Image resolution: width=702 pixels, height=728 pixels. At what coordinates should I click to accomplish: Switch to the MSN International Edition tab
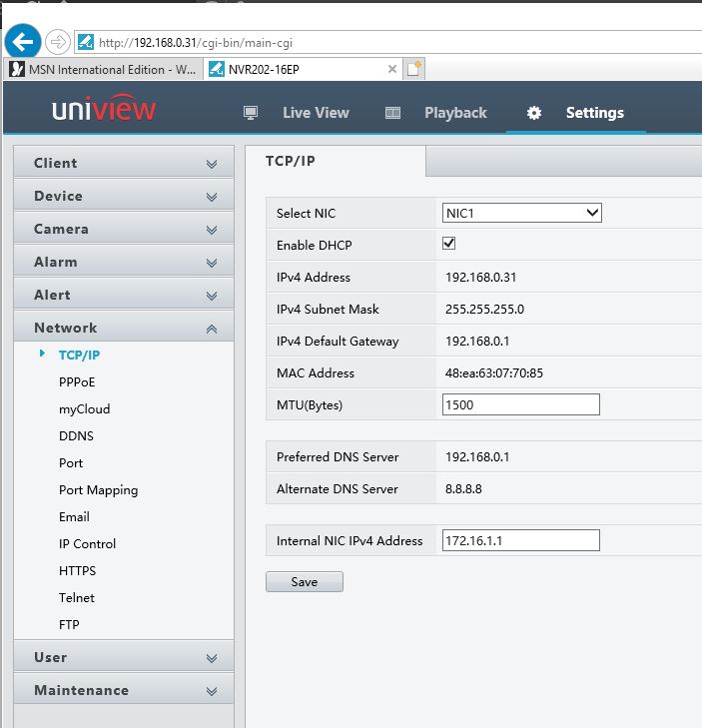(x=103, y=69)
